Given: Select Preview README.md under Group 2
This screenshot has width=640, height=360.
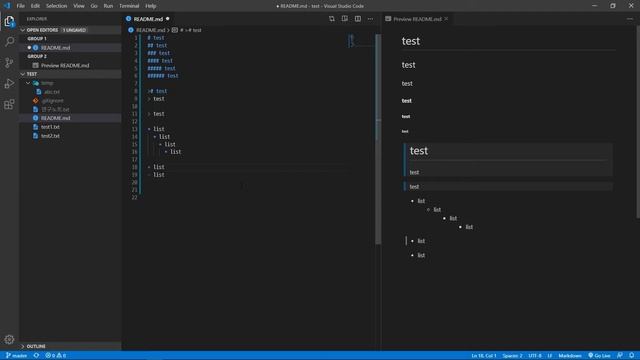Looking at the screenshot, I should coord(70,65).
